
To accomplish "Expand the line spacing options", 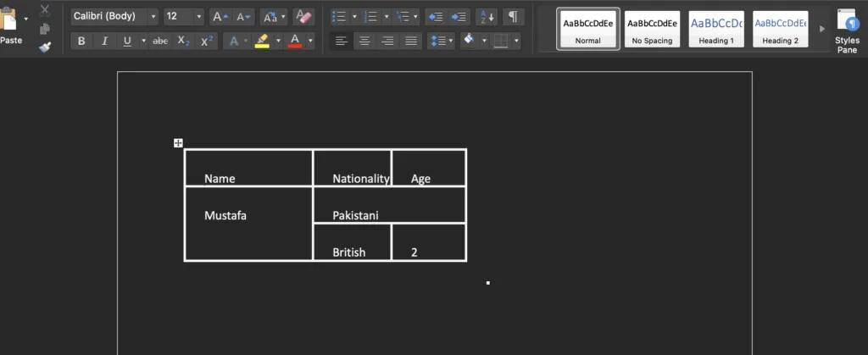I will click(441, 41).
